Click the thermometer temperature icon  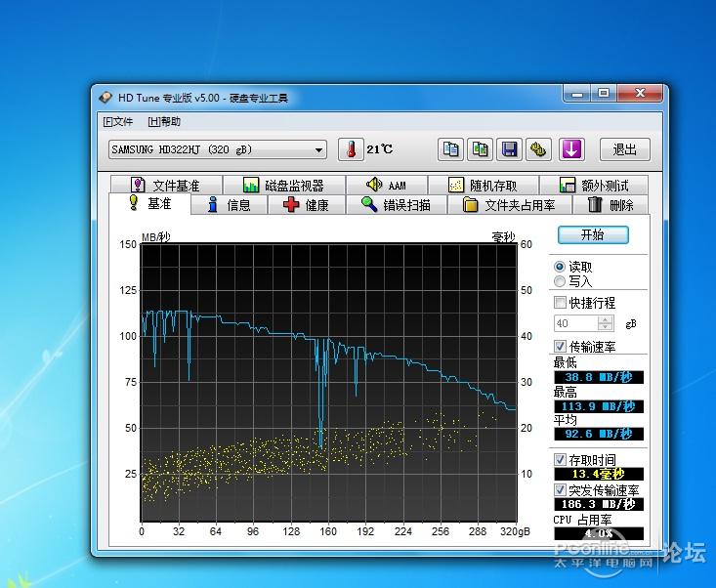(x=351, y=149)
